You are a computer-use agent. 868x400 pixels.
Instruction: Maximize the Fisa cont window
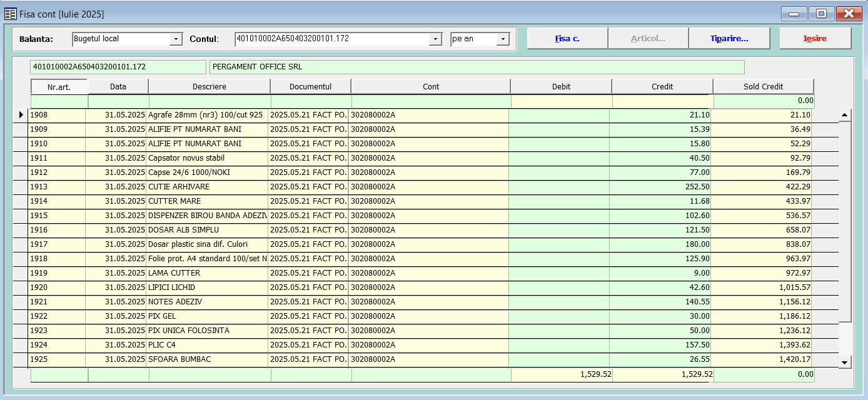coord(821,14)
